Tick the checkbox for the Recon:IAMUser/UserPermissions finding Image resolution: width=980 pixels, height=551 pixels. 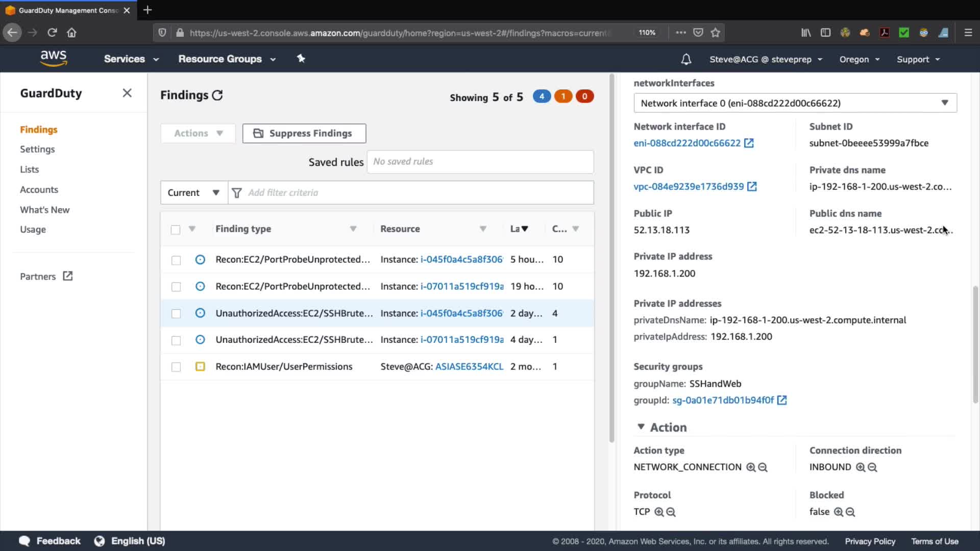tap(176, 367)
